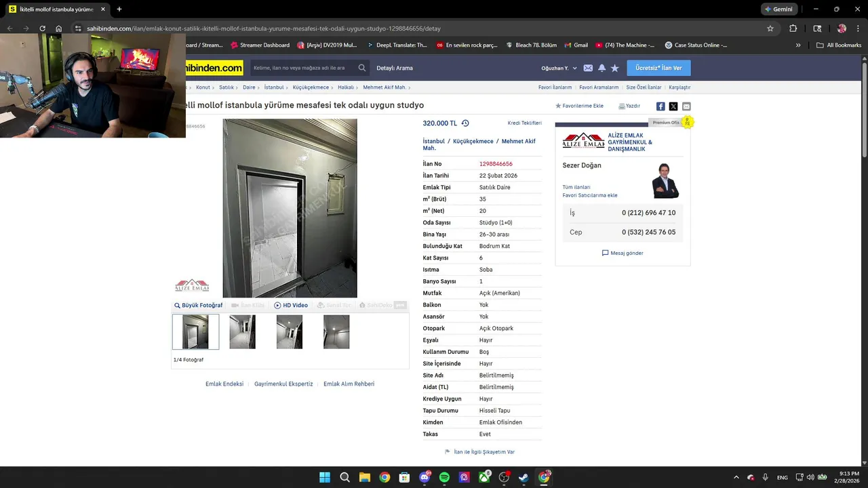Go to browser home page icon
Viewport: 868px width, 488px height.
[59, 28]
